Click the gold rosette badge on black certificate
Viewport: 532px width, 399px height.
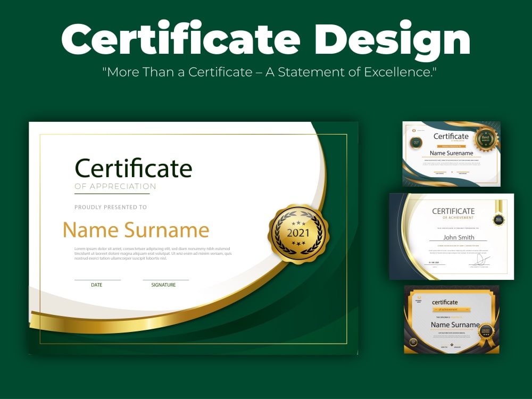[487, 335]
